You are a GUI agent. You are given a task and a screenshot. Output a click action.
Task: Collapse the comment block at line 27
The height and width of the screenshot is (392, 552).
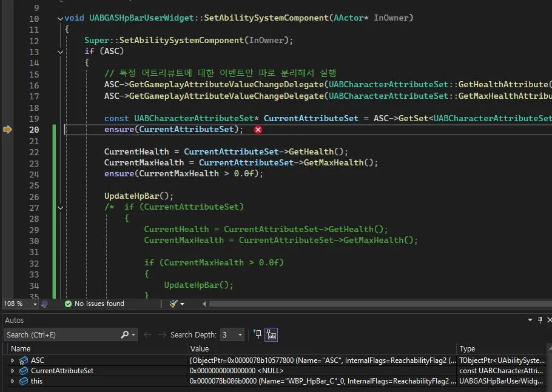[60, 208]
